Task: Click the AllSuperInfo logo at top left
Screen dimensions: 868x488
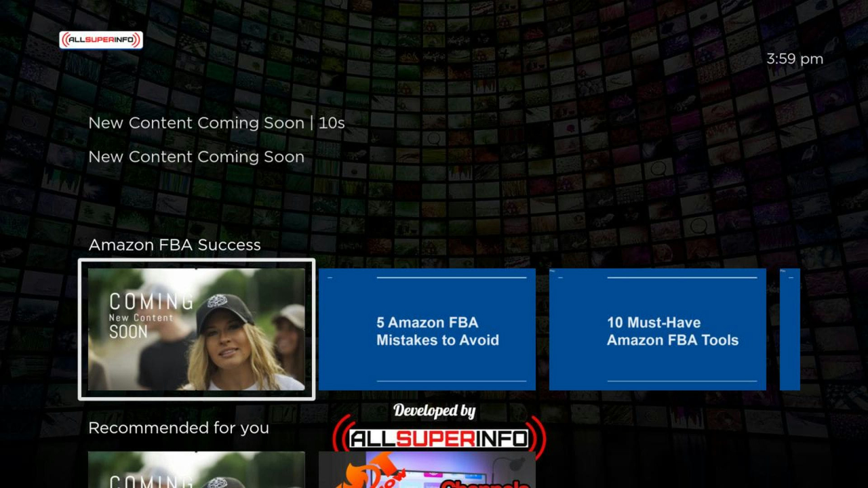Action: point(101,40)
